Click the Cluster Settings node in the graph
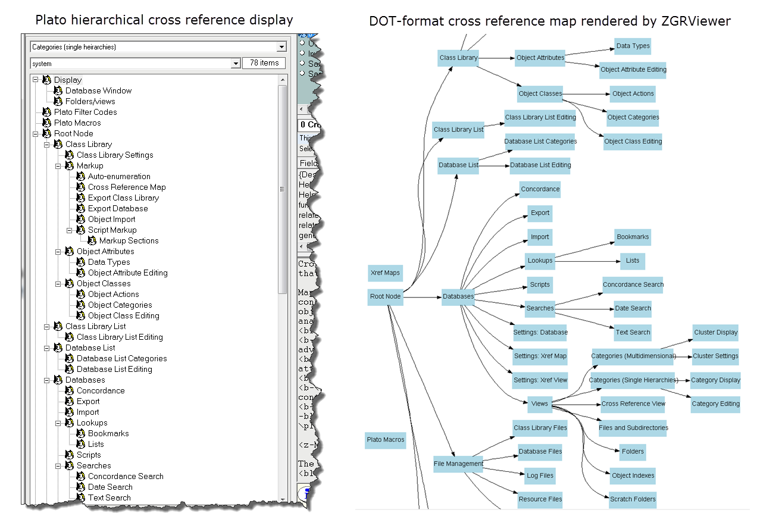The height and width of the screenshot is (532, 776). [715, 356]
